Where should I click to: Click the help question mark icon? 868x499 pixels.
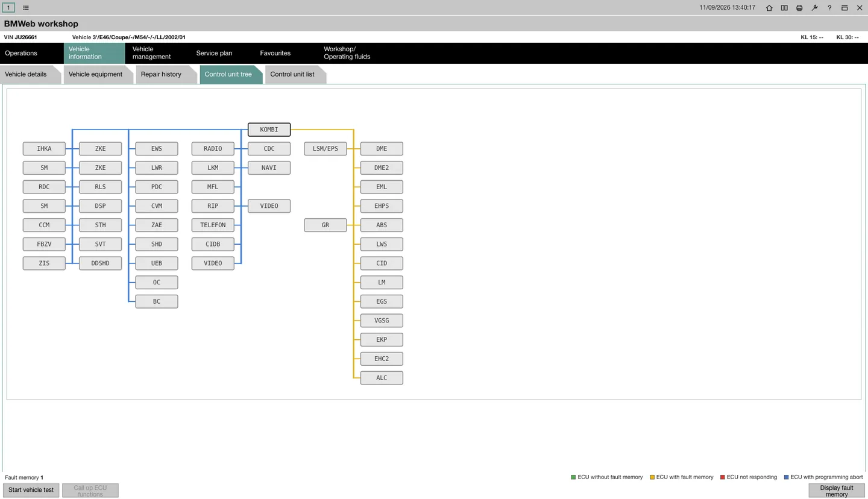[x=829, y=8]
